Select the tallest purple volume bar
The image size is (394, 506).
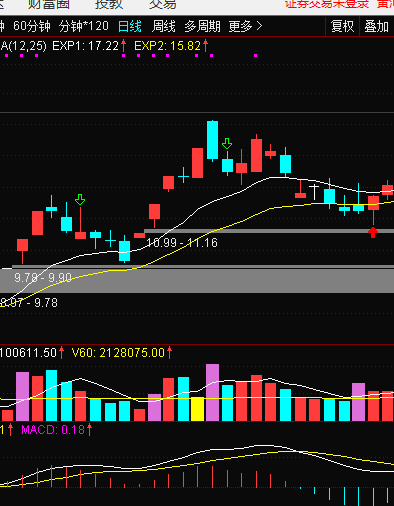(x=212, y=392)
